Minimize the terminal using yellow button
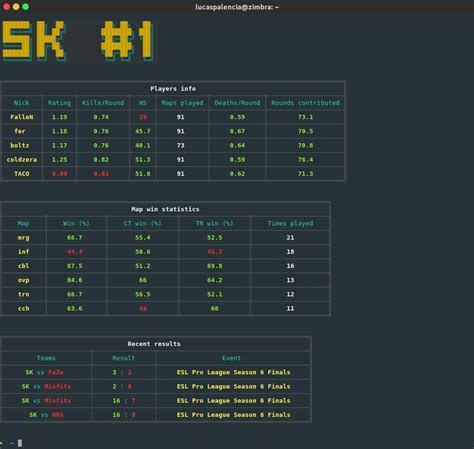Screen dimensions: 474x449 [x=16, y=7]
